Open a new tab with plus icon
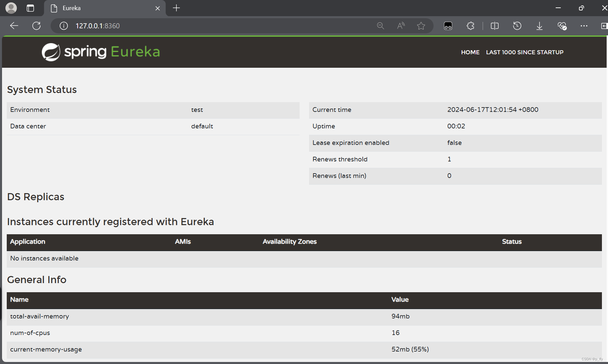 click(176, 8)
